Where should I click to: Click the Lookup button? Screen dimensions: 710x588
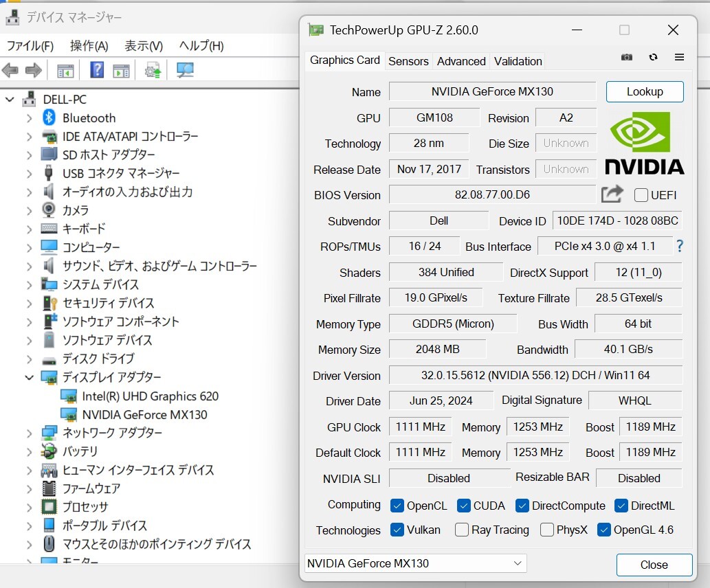click(x=645, y=91)
